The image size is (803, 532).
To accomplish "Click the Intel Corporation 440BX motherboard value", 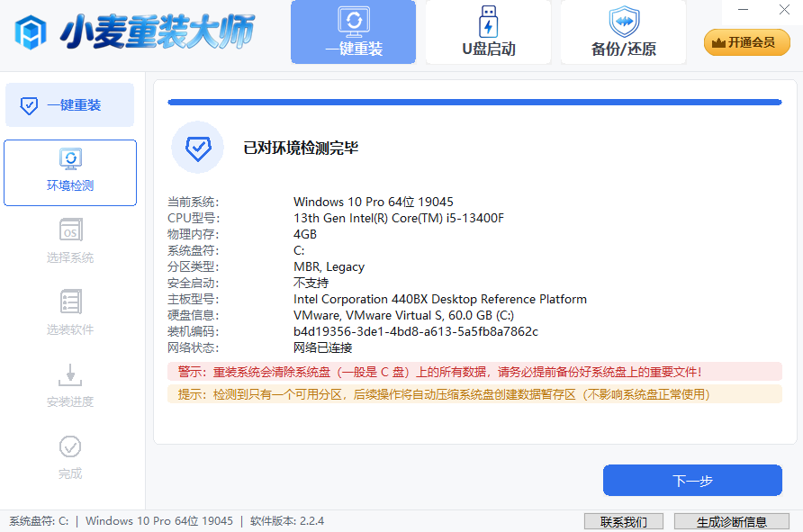I will tap(440, 299).
